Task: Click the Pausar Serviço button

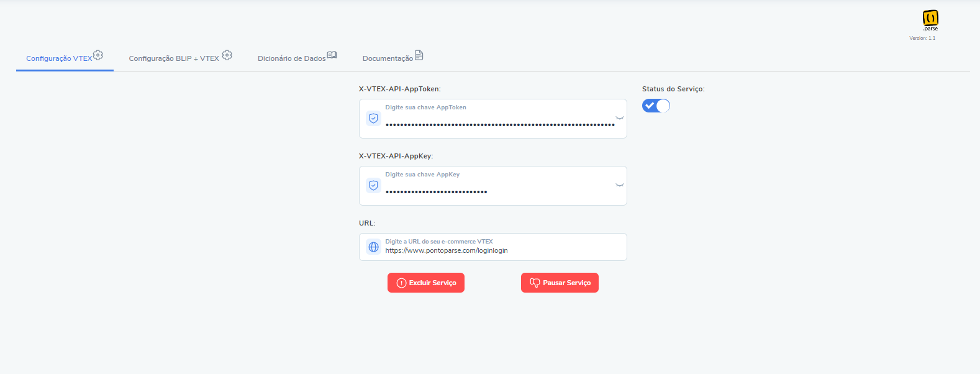Action: [560, 283]
